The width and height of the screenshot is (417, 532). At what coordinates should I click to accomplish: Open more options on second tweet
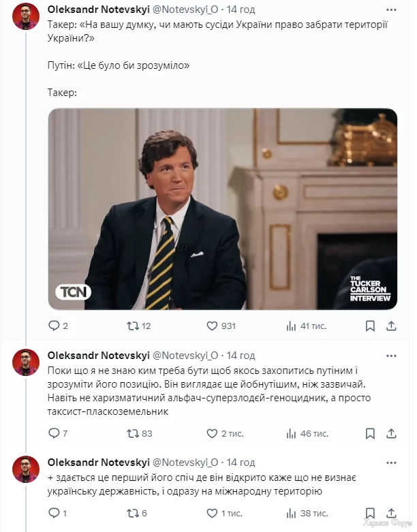pos(391,356)
